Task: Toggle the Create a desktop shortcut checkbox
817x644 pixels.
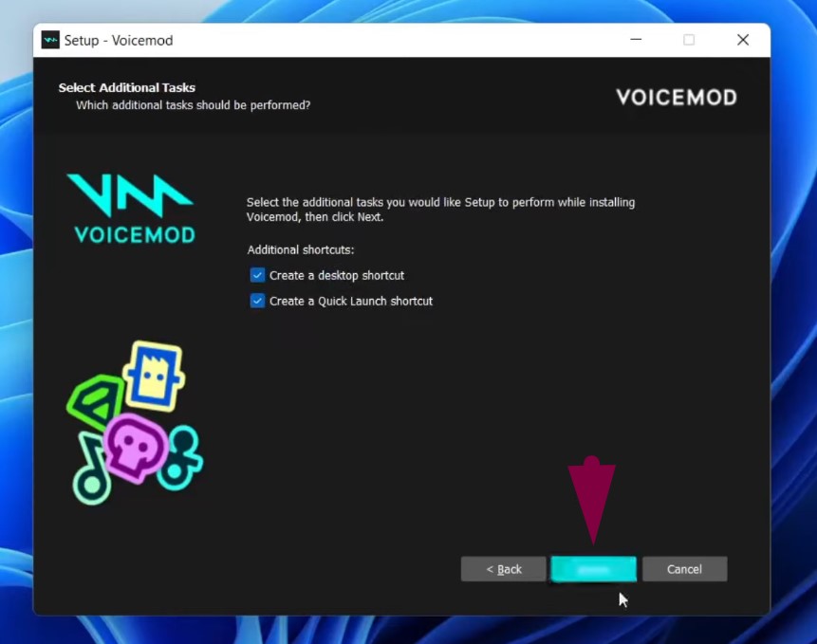Action: [257, 275]
